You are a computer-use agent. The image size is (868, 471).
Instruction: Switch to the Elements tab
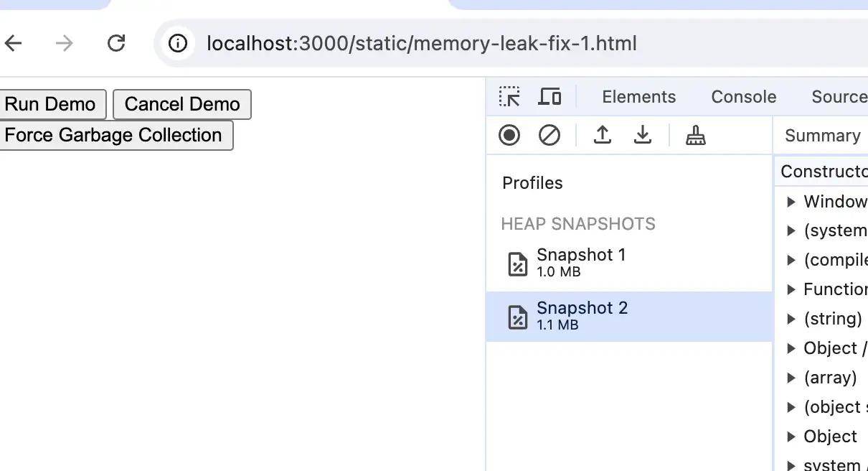639,97
